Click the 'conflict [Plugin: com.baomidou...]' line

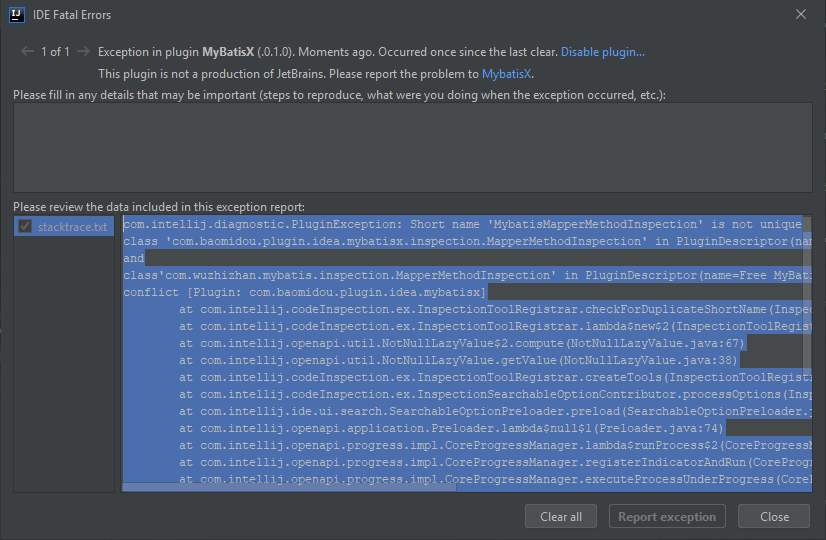pyautogui.click(x=304, y=292)
